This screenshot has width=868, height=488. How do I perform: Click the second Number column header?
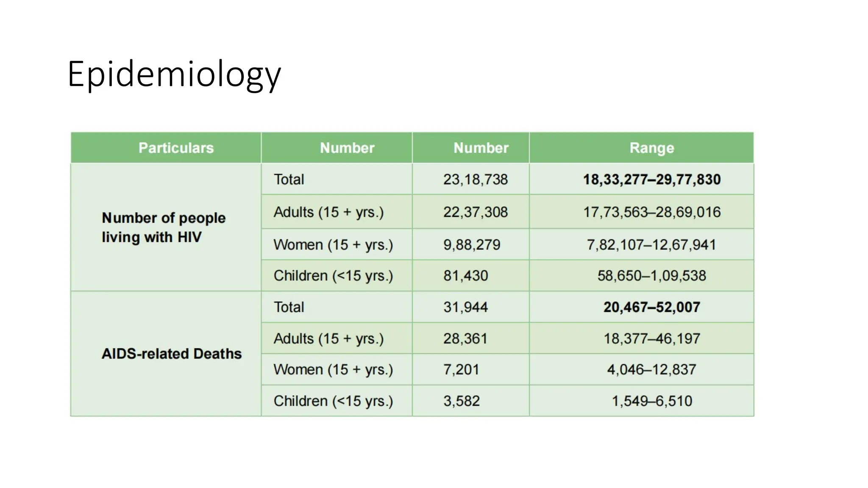coord(481,148)
